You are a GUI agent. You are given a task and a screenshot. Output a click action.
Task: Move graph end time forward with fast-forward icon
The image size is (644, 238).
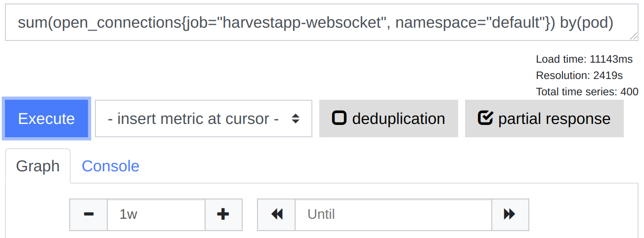click(x=510, y=214)
